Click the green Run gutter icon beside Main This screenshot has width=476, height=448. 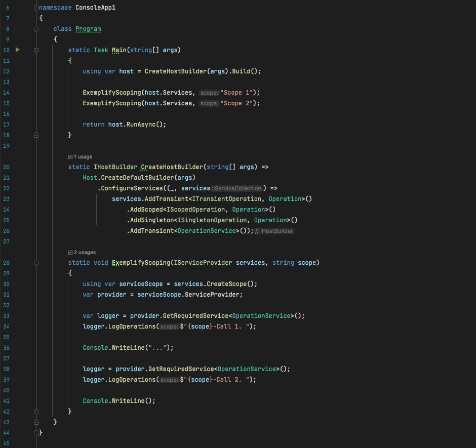[x=17, y=50]
